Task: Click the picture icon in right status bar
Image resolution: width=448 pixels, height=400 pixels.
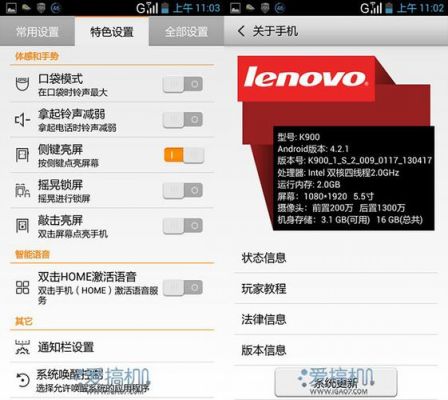Action: click(x=235, y=8)
